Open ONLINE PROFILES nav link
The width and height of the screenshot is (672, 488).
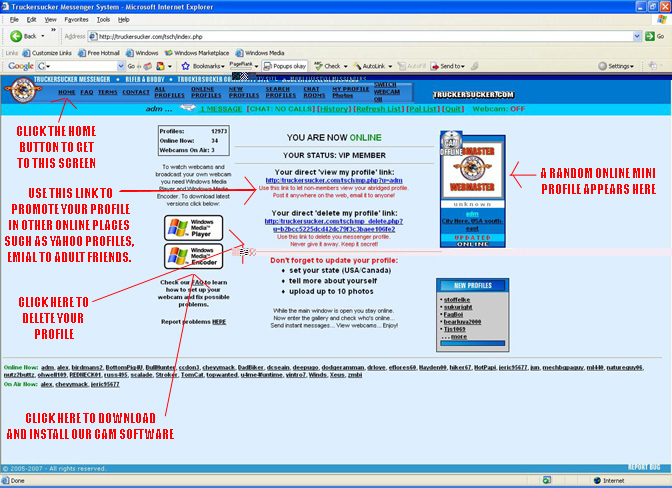(x=206, y=92)
